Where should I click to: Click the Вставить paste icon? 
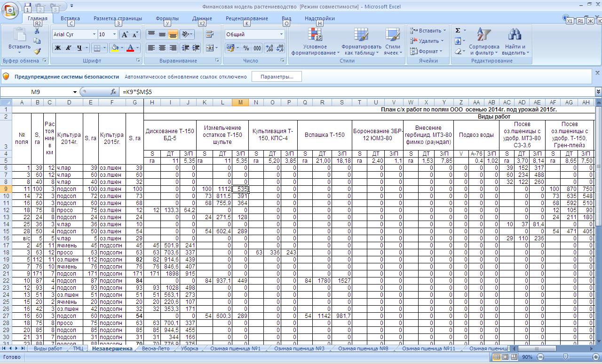click(19, 35)
